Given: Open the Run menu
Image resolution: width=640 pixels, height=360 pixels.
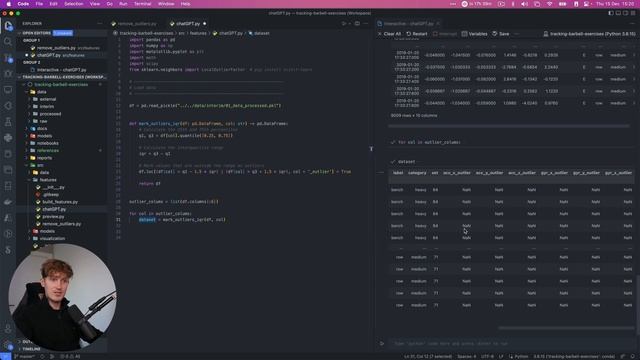Looking at the screenshot, I should click(123, 4).
